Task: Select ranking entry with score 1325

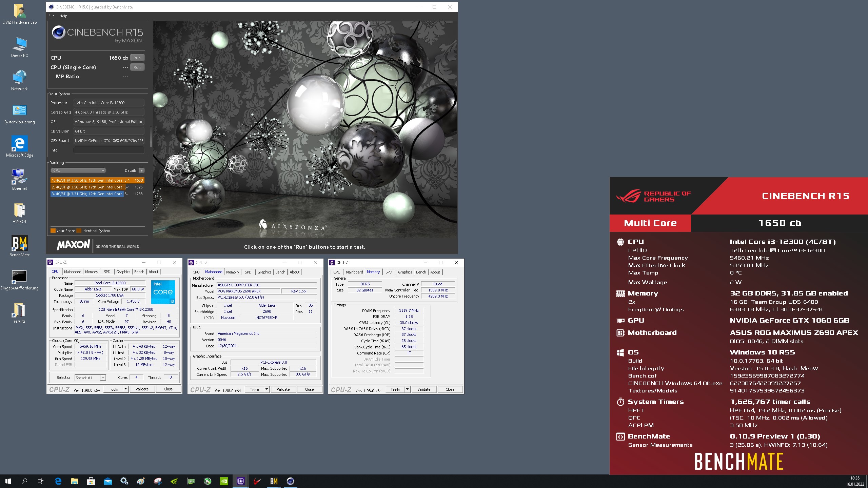Action: [97, 187]
